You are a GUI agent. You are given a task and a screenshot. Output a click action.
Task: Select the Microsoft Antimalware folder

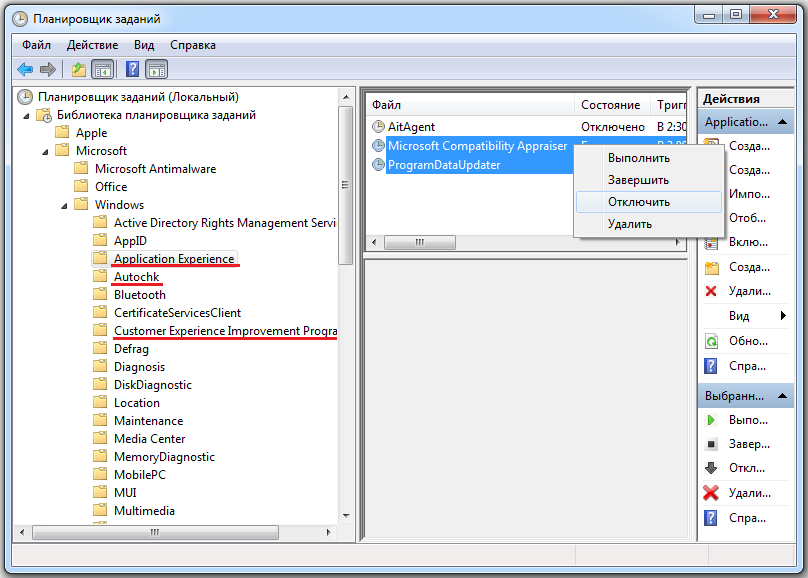pos(155,168)
